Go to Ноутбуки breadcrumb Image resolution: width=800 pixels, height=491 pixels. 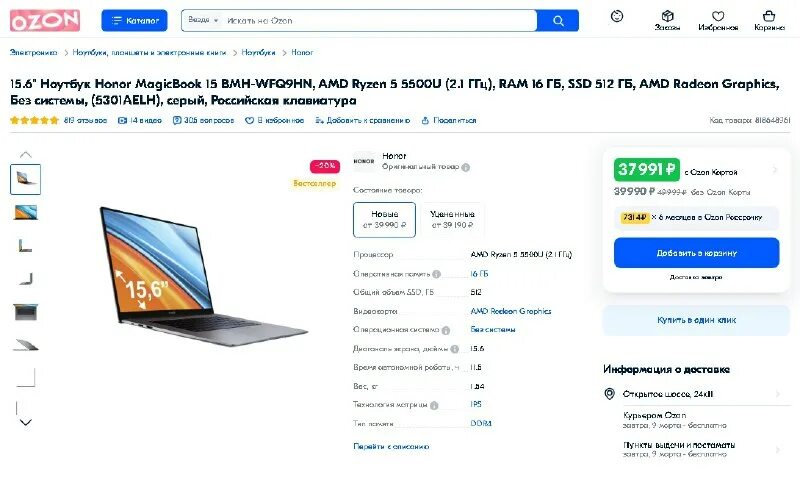(x=258, y=52)
